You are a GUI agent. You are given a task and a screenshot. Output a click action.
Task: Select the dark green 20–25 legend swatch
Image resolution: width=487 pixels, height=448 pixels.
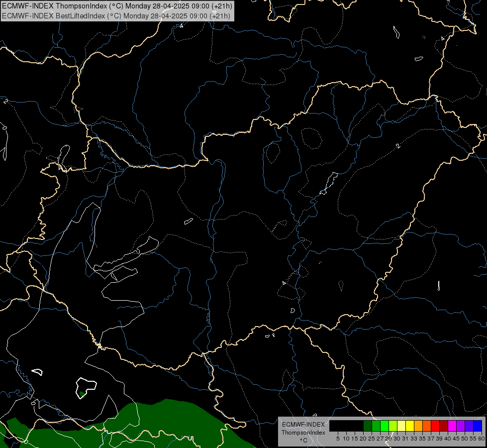click(x=368, y=426)
